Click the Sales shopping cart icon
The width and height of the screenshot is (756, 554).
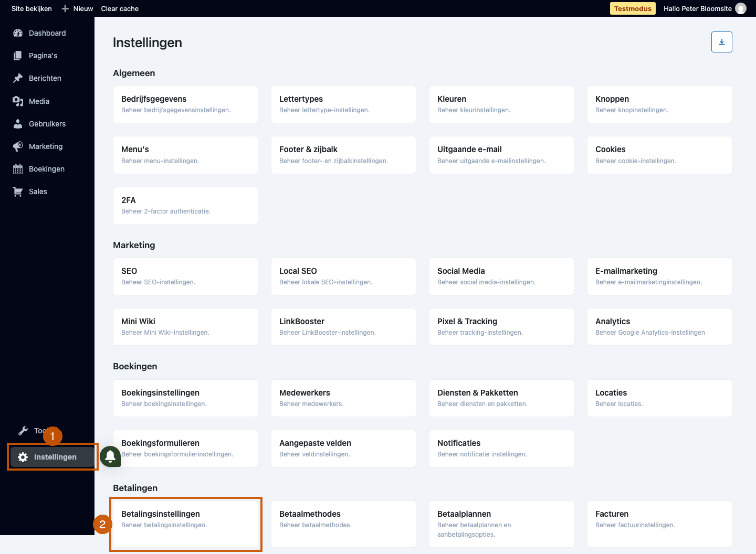click(x=18, y=191)
